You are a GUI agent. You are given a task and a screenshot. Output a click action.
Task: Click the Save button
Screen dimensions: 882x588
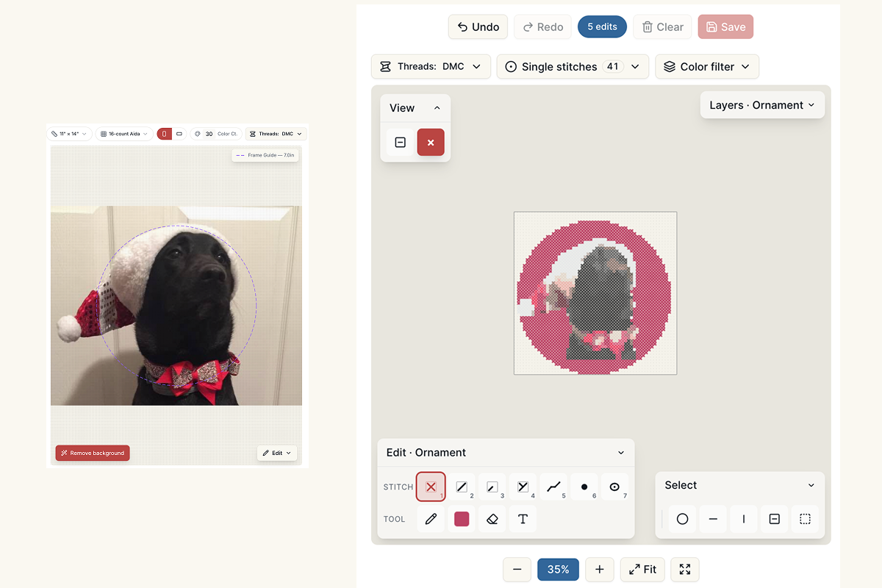coord(725,27)
